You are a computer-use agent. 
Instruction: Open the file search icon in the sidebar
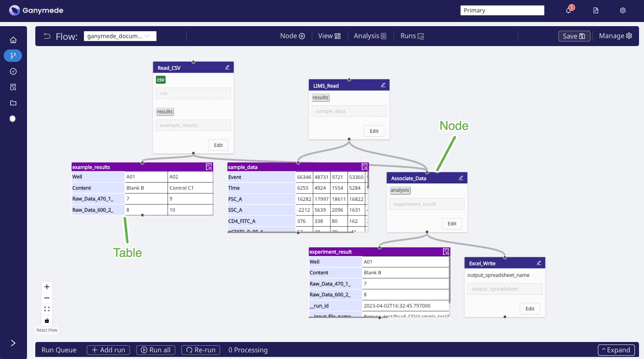tap(13, 87)
